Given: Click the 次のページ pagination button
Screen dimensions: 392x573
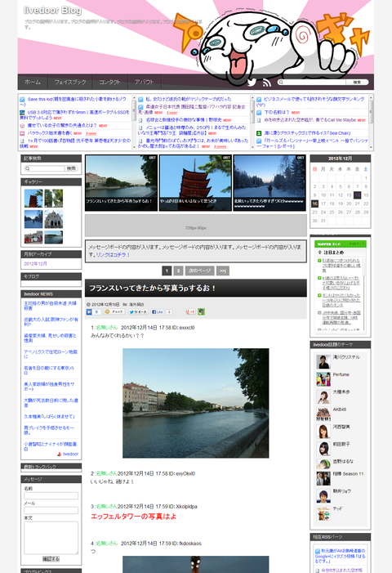Looking at the screenshot, I should (199, 271).
